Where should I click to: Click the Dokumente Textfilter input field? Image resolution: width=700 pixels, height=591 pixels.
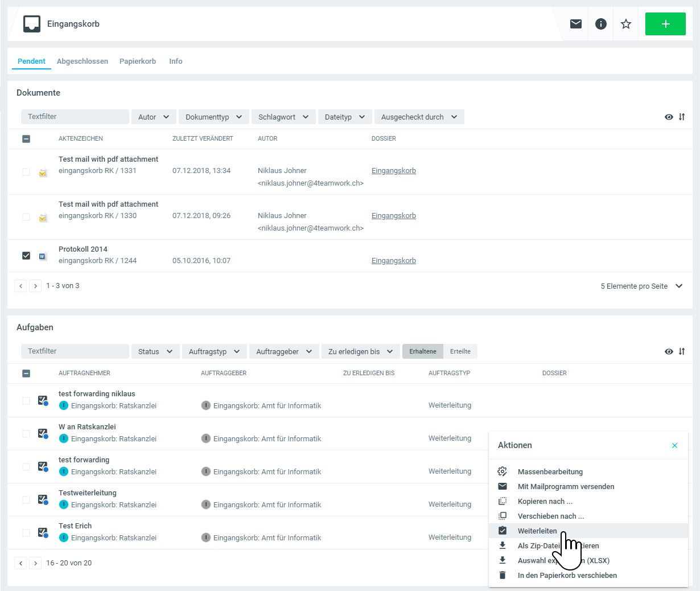pos(75,117)
